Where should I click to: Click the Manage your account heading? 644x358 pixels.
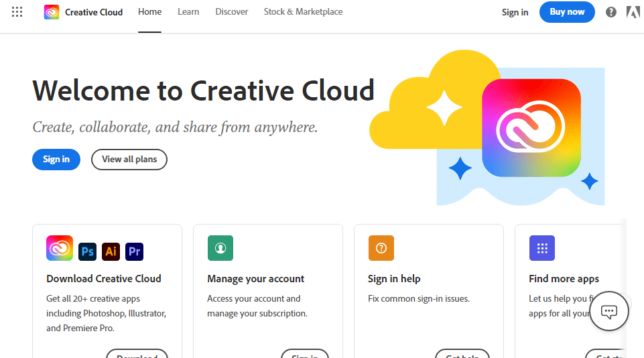pyautogui.click(x=255, y=279)
